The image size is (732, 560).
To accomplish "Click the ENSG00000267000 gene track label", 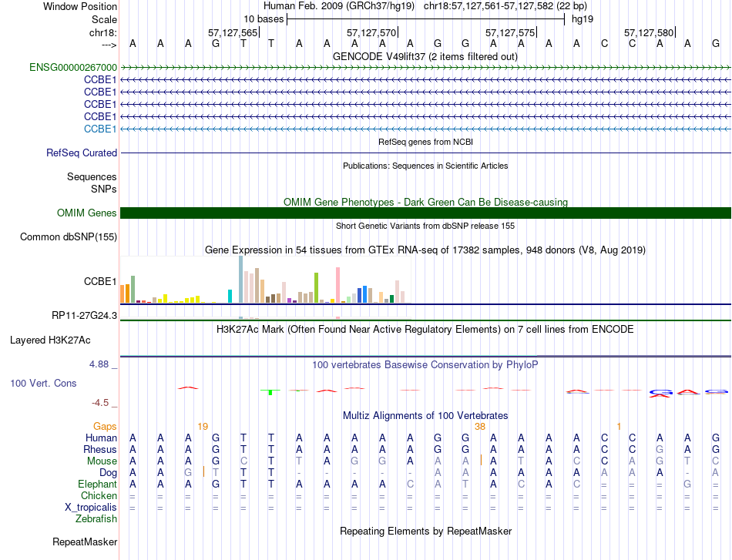I will point(73,67).
